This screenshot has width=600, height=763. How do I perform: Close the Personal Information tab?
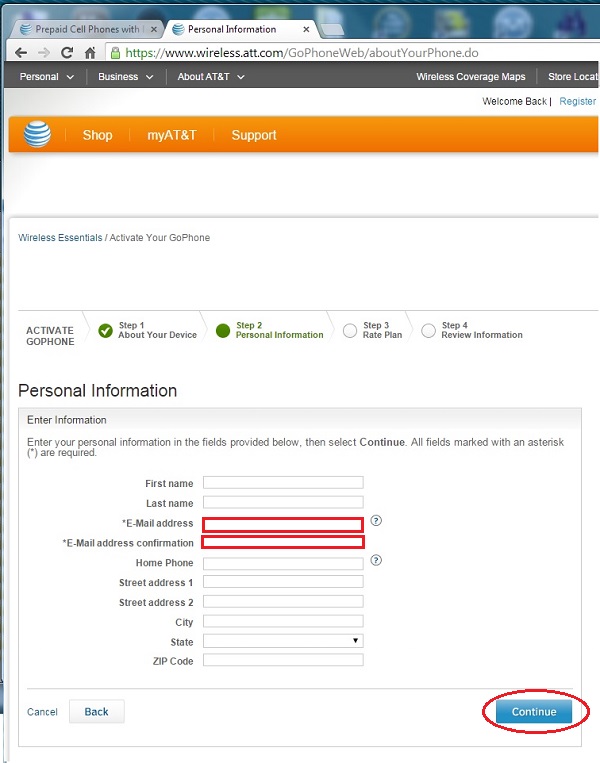click(306, 30)
